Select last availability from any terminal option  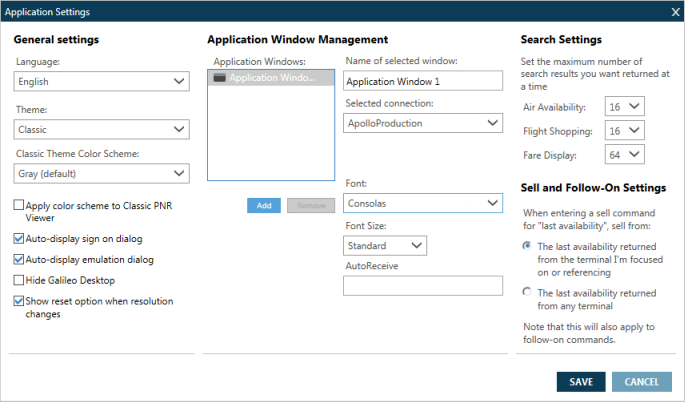[x=527, y=291]
